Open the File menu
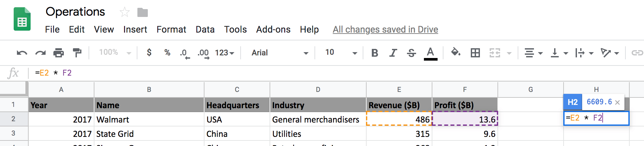 click(52, 30)
